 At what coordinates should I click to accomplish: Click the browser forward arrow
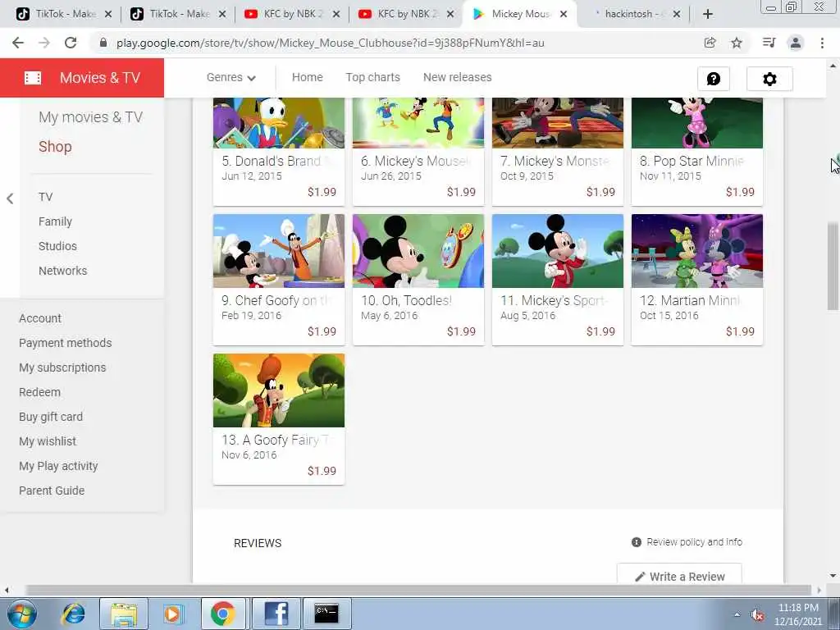tap(44, 43)
